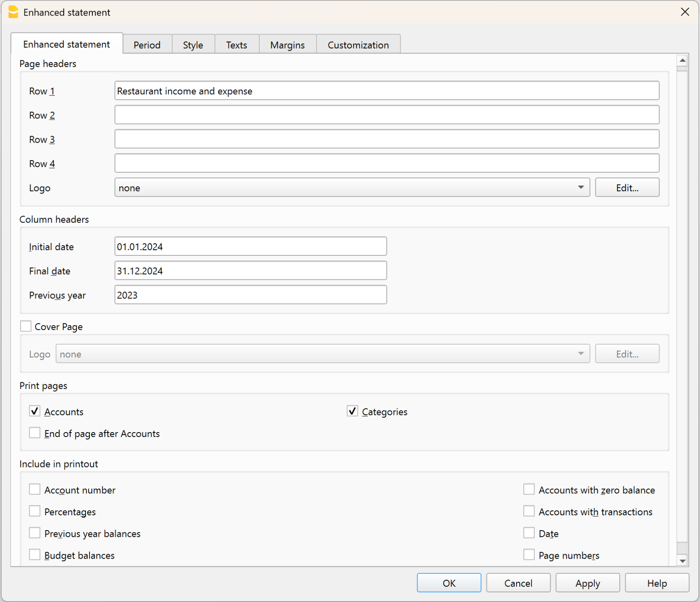700x602 pixels.
Task: Close the Enhanced statement dialog
Action: 685,12
